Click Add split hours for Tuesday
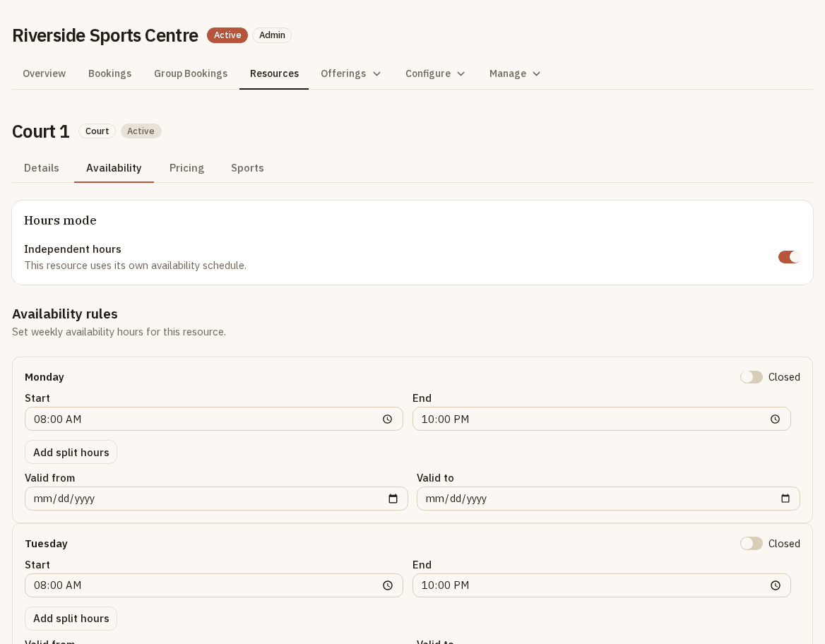 [71, 619]
